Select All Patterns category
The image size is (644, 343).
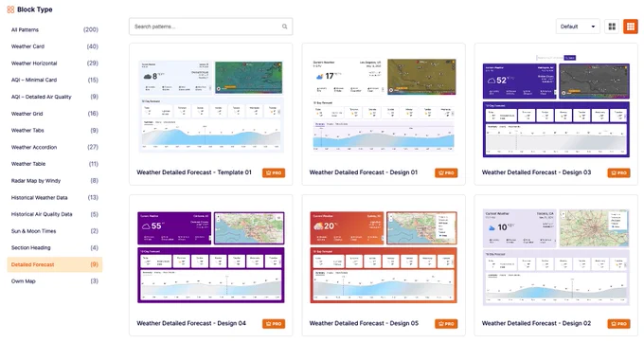point(55,29)
